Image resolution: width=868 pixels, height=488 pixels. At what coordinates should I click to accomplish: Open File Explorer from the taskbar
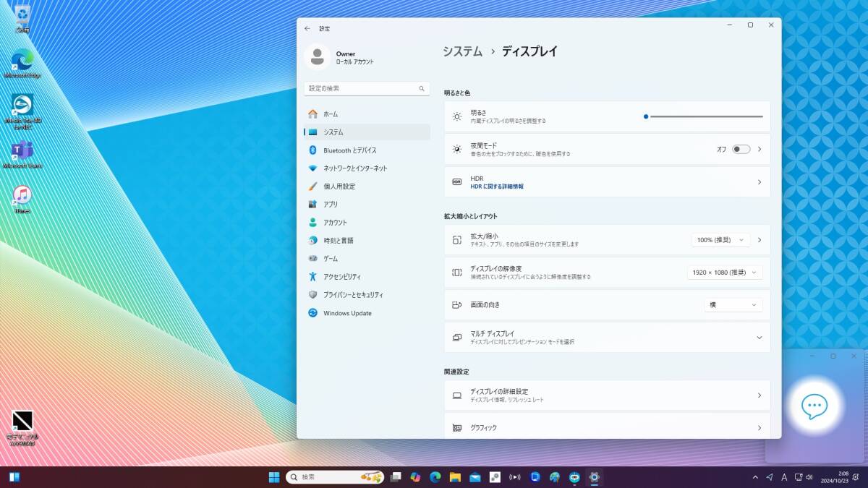455,477
